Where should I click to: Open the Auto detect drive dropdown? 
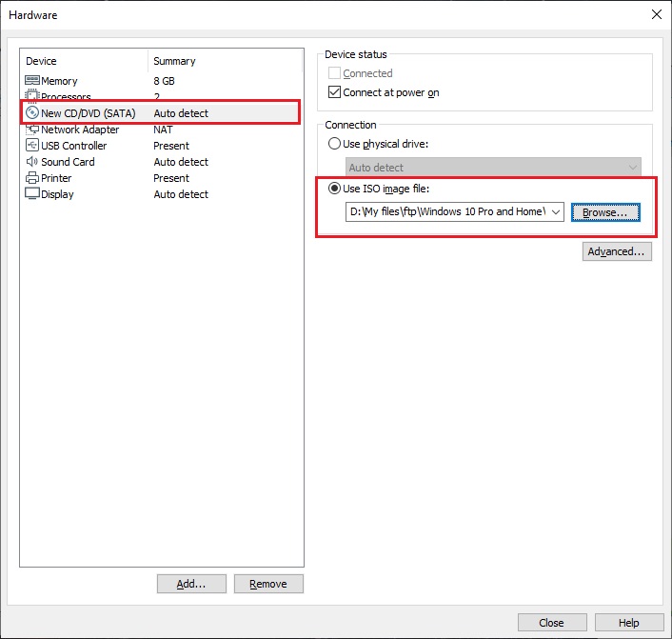[493, 168]
